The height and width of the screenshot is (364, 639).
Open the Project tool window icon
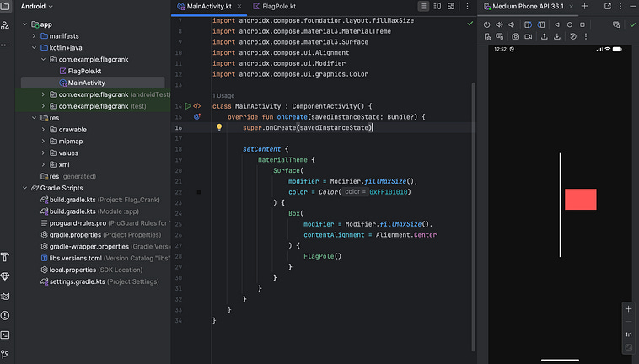pyautogui.click(x=5, y=7)
